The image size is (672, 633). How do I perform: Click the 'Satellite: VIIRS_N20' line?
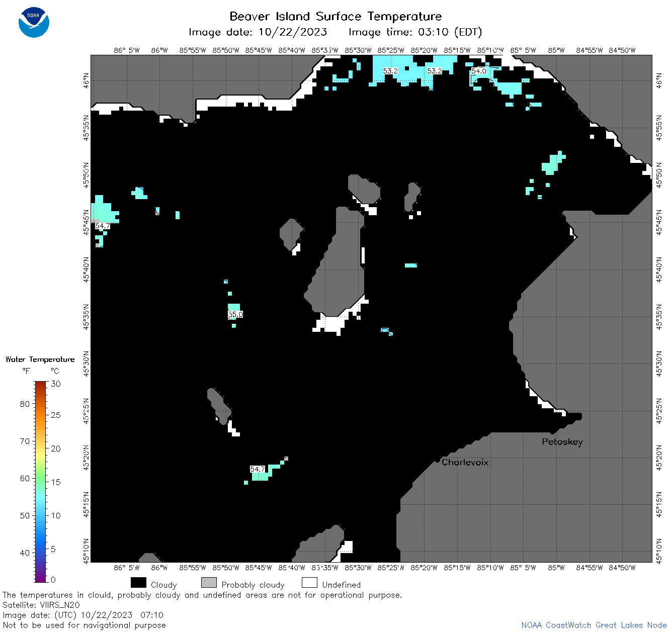(x=41, y=605)
